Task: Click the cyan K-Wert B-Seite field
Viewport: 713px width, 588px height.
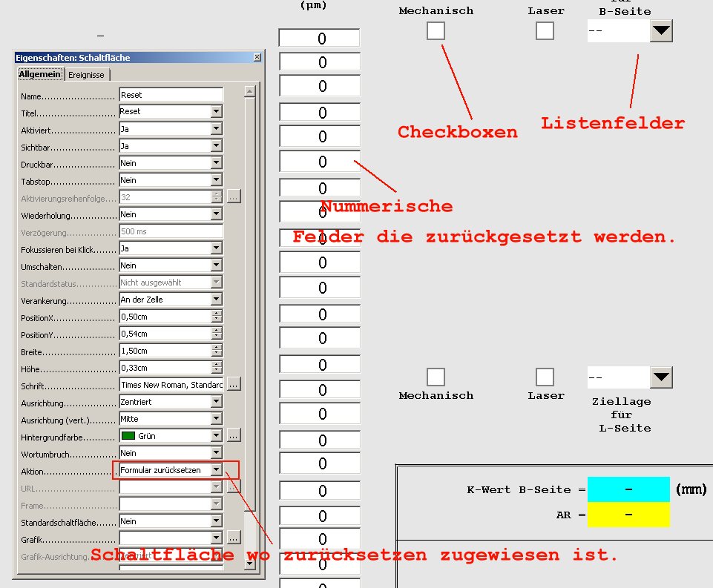Action: coord(628,489)
